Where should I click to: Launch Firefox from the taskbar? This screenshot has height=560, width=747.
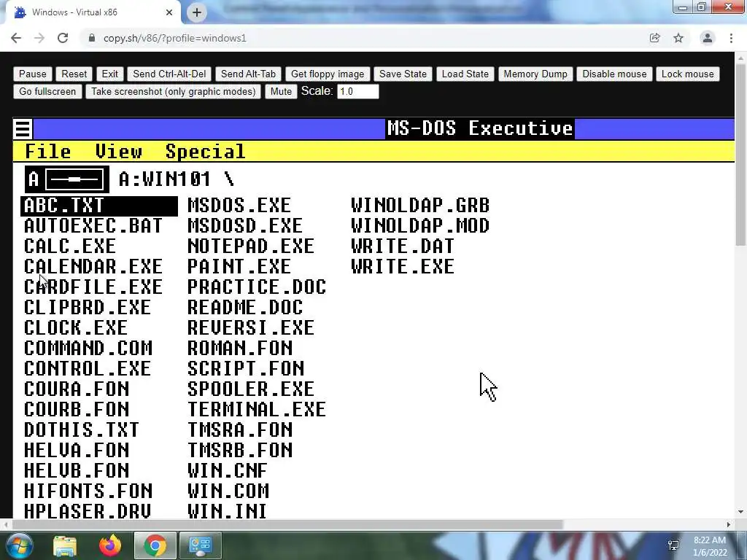coord(110,545)
